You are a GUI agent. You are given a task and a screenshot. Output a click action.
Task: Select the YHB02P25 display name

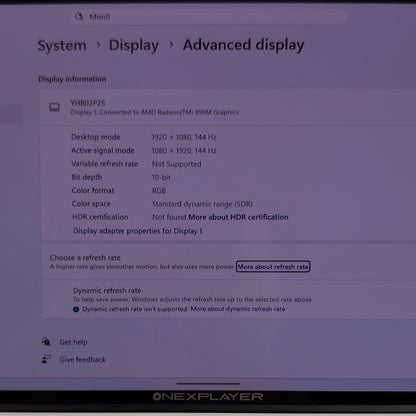88,103
